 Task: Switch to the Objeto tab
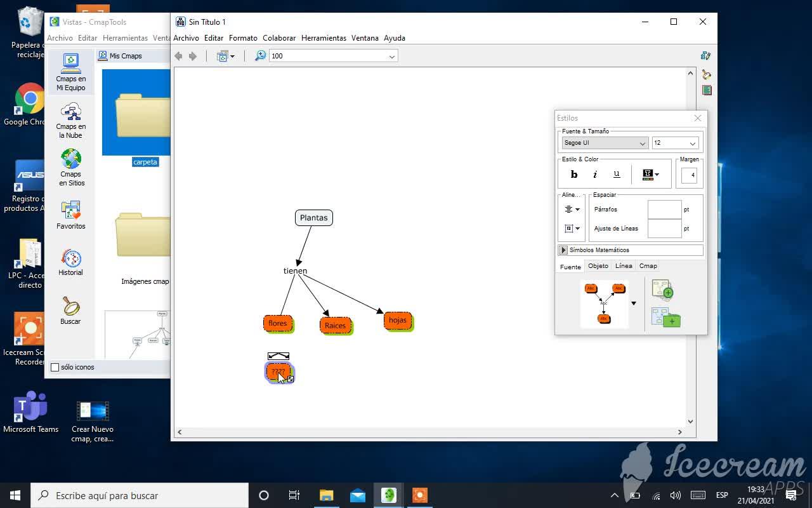[x=598, y=266]
